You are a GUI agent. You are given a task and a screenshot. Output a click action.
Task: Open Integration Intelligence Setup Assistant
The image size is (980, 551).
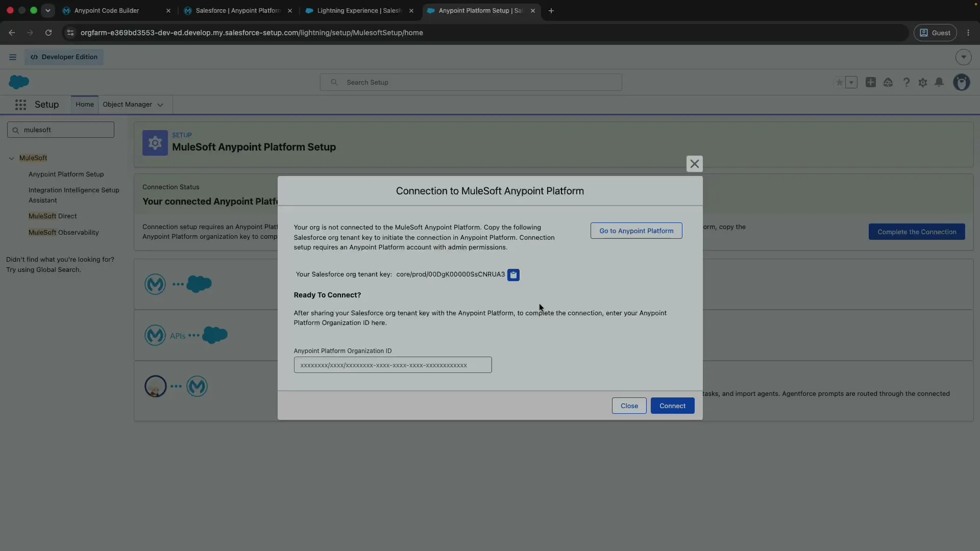[x=74, y=195]
